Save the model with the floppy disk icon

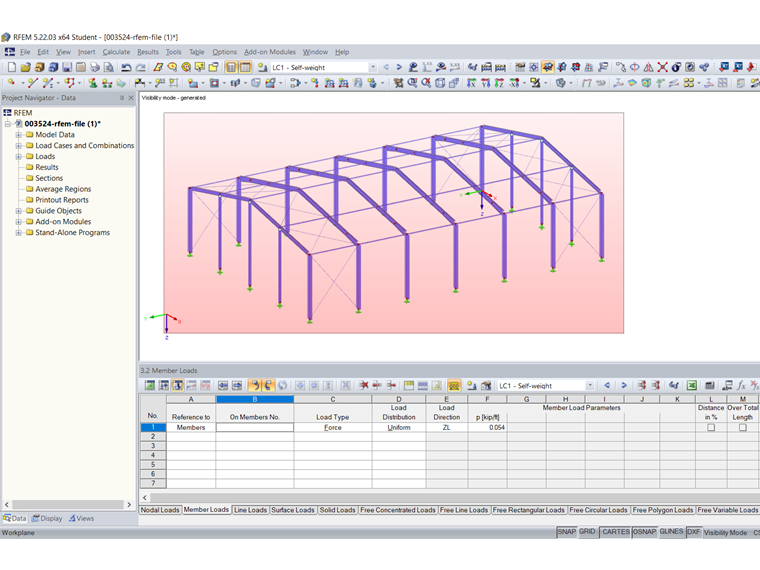click(x=67, y=67)
